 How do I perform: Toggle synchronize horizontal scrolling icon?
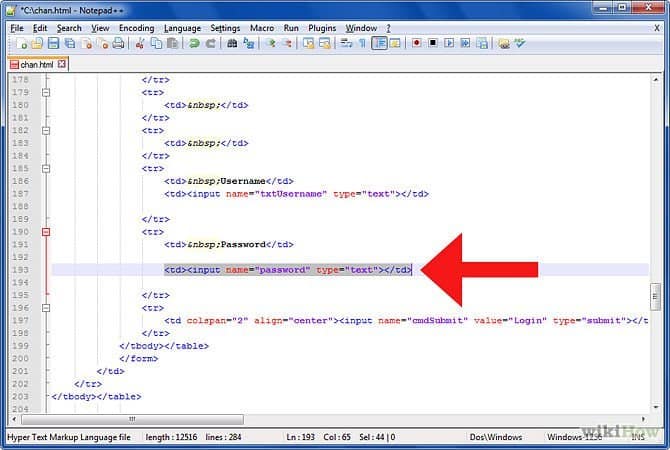tap(325, 43)
